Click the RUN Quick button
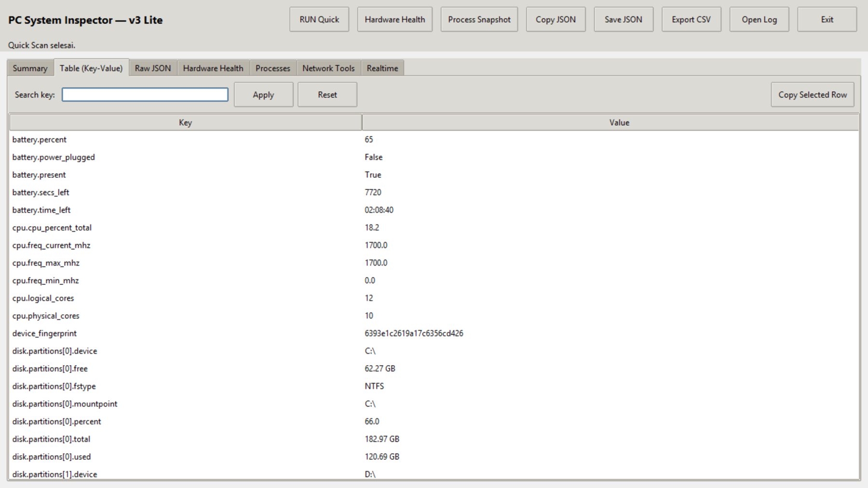Image resolution: width=868 pixels, height=488 pixels. pyautogui.click(x=319, y=19)
